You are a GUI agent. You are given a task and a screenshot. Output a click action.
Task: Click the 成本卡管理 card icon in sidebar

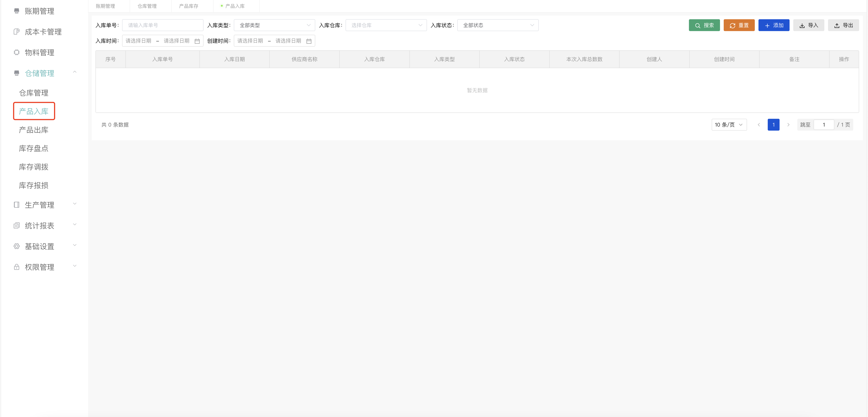coord(16,31)
